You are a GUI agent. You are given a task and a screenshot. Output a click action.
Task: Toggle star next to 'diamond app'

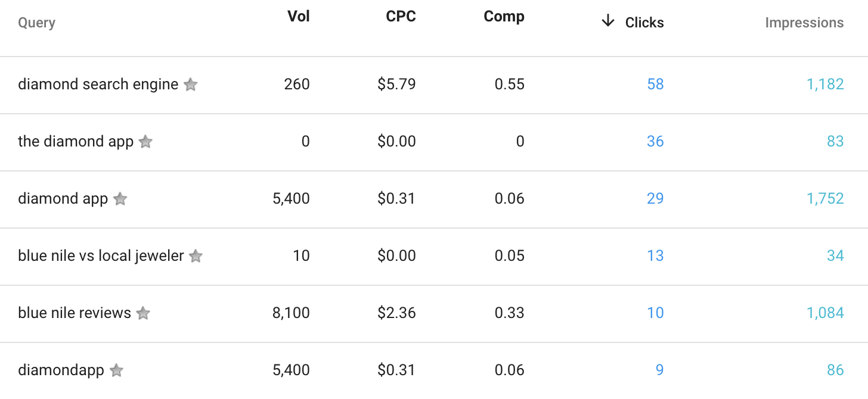tap(120, 199)
